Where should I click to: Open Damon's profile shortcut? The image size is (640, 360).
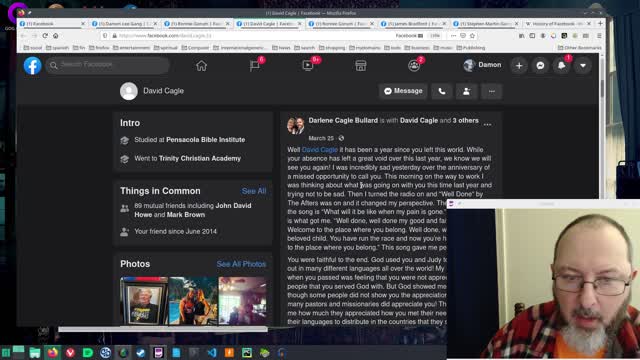tap(482, 65)
